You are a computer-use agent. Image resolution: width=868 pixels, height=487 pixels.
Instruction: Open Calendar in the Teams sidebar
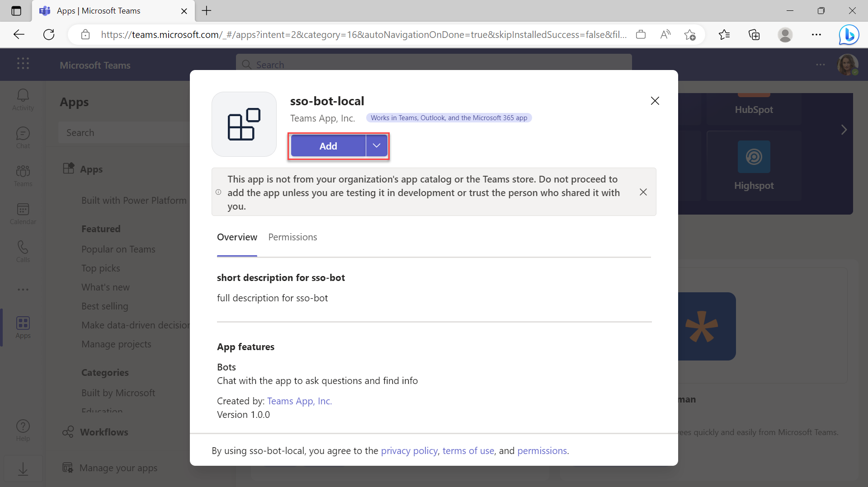(23, 214)
